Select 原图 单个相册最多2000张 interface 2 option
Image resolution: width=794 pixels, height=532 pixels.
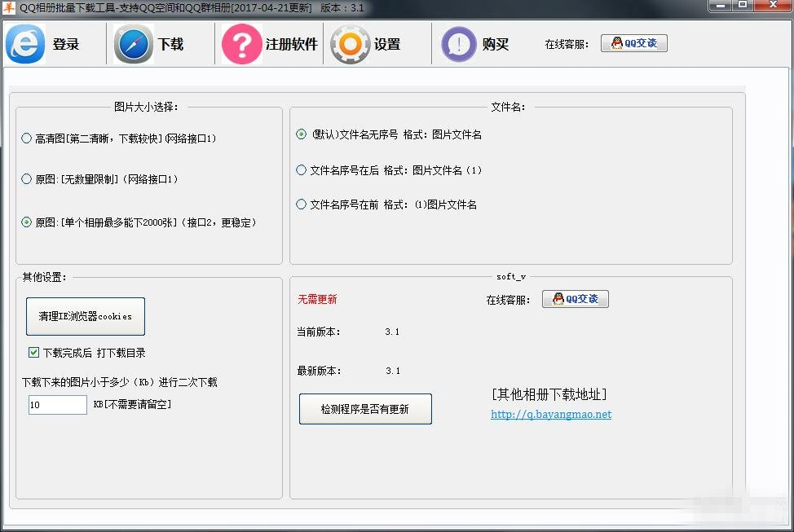[139, 222]
